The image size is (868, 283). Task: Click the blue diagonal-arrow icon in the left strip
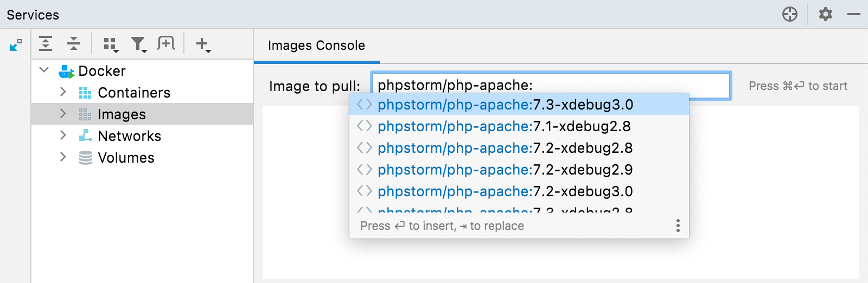click(16, 45)
